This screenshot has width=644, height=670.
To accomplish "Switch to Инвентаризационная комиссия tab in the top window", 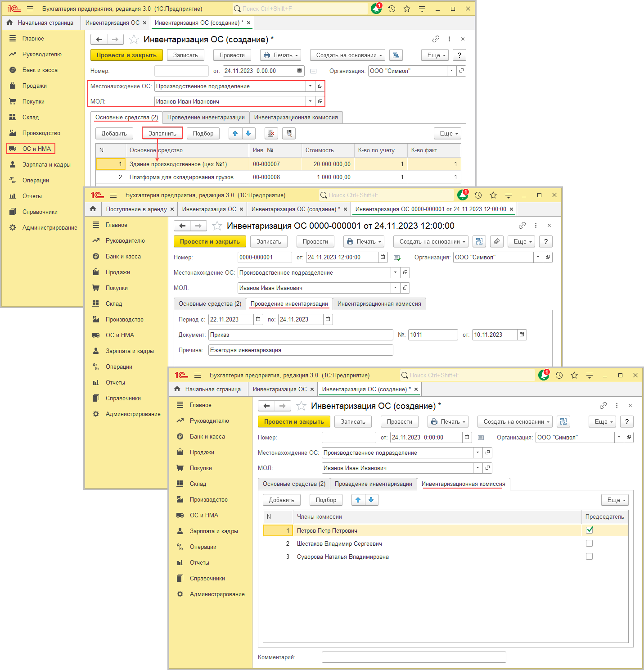I will click(296, 117).
